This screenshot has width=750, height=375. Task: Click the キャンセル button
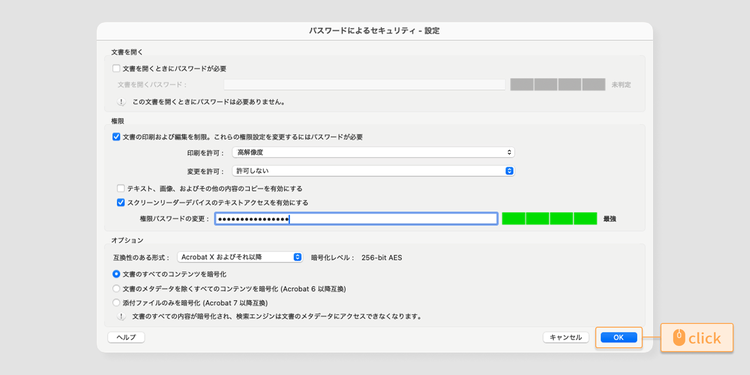565,337
